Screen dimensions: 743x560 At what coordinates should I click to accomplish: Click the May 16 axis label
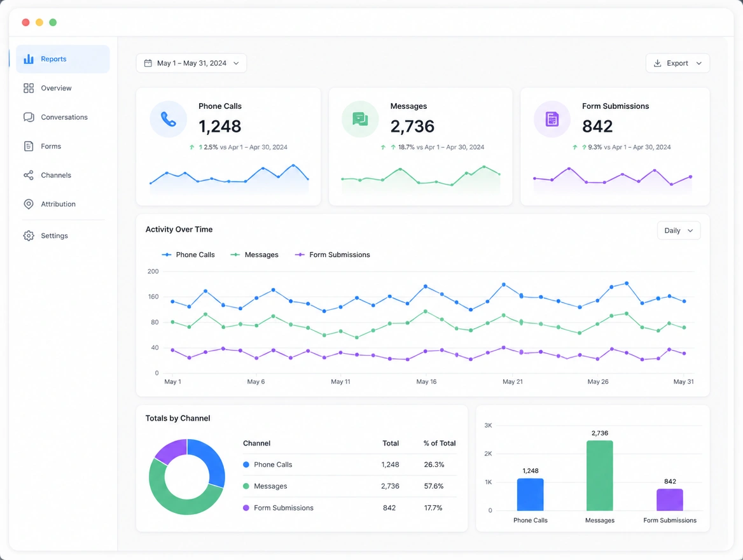coord(426,382)
